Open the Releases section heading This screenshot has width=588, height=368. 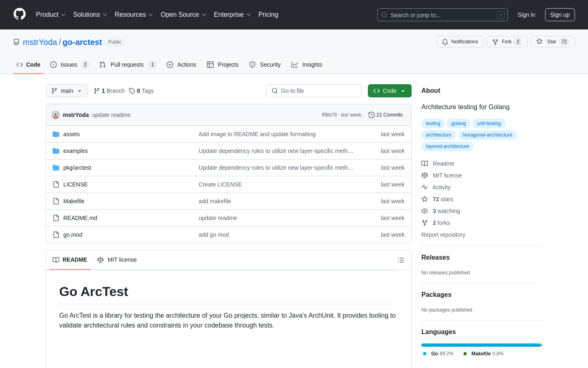tap(435, 257)
